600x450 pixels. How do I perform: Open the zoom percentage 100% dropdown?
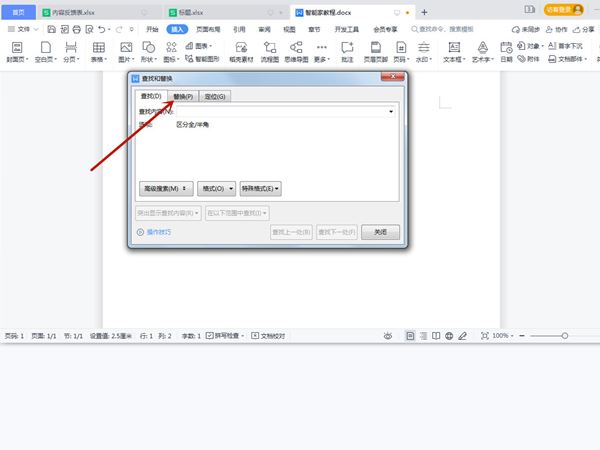[x=502, y=336]
